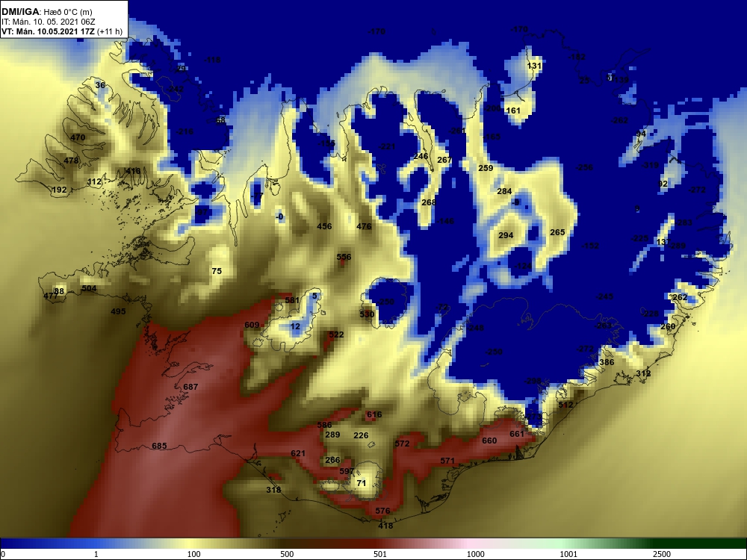The height and width of the screenshot is (560, 747).
Task: Click the map value 660
Action: click(x=489, y=441)
